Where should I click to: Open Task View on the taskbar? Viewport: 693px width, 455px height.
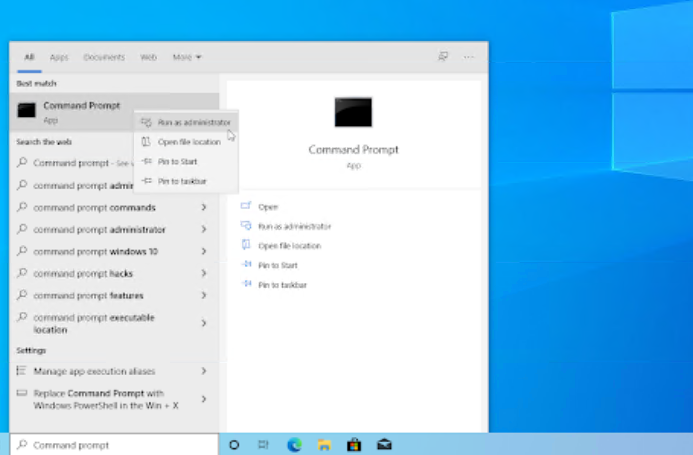tap(264, 445)
